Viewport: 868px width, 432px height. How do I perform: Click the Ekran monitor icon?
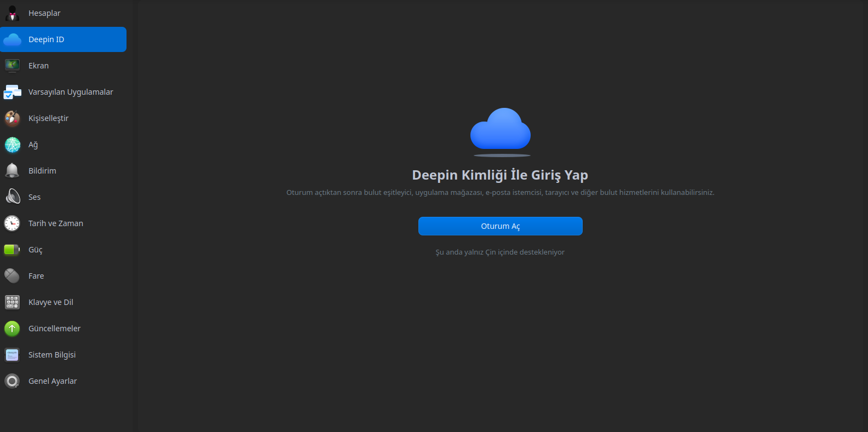point(12,66)
